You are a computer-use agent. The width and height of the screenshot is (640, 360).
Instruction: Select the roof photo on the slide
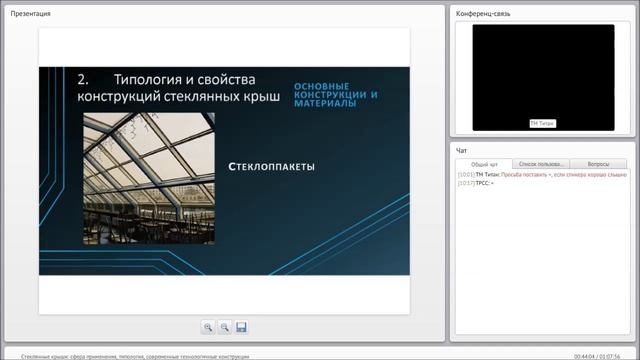pyautogui.click(x=149, y=179)
